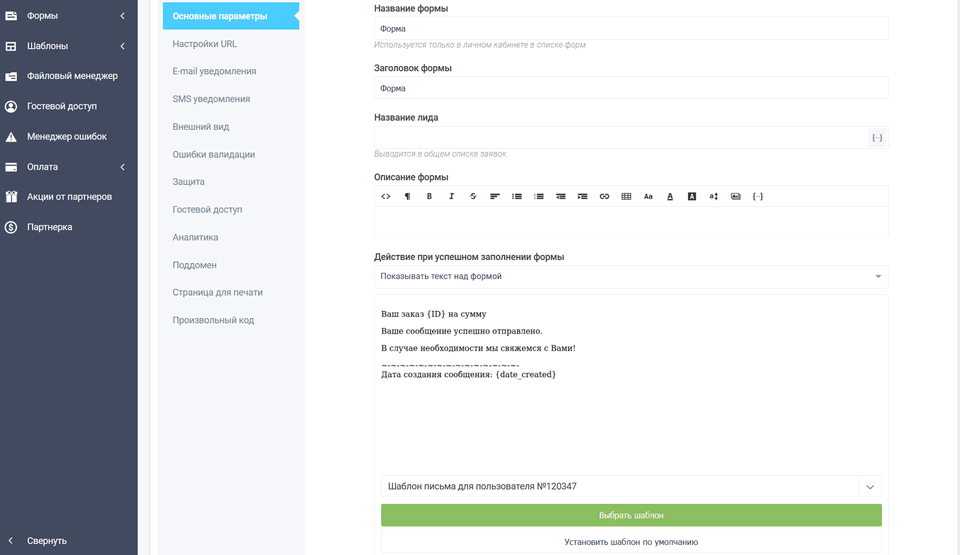Click the unordered bullet list icon
The image size is (960, 555).
(517, 197)
